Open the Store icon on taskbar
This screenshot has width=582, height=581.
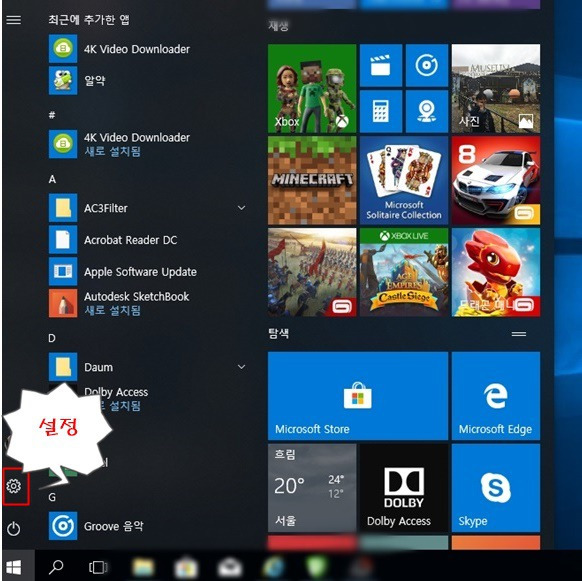tap(186, 567)
